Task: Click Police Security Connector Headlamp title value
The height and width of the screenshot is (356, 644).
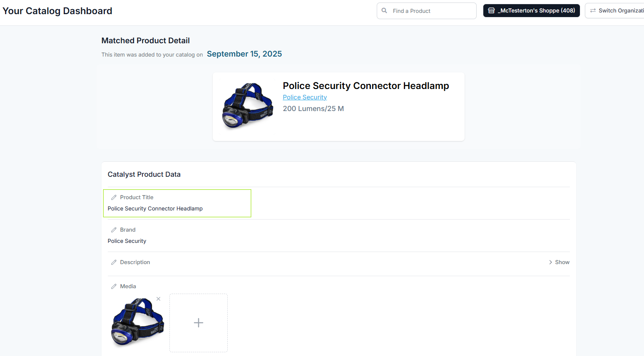Action: 155,209
